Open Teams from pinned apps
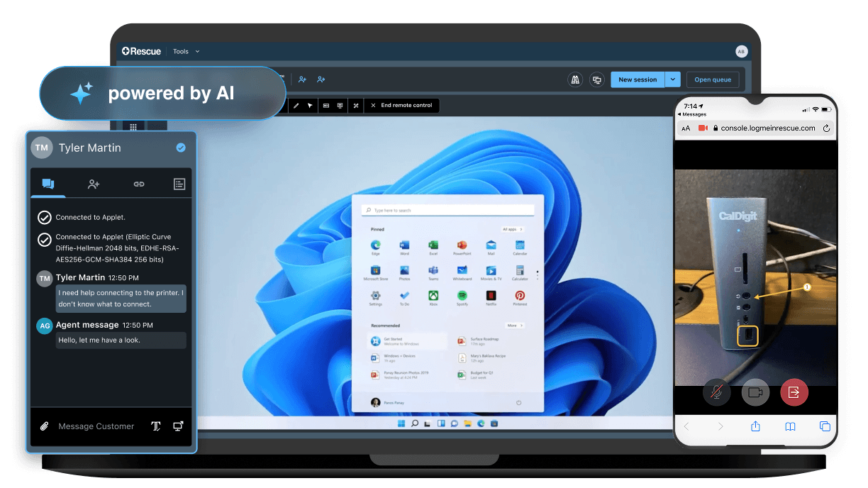 pos(433,273)
